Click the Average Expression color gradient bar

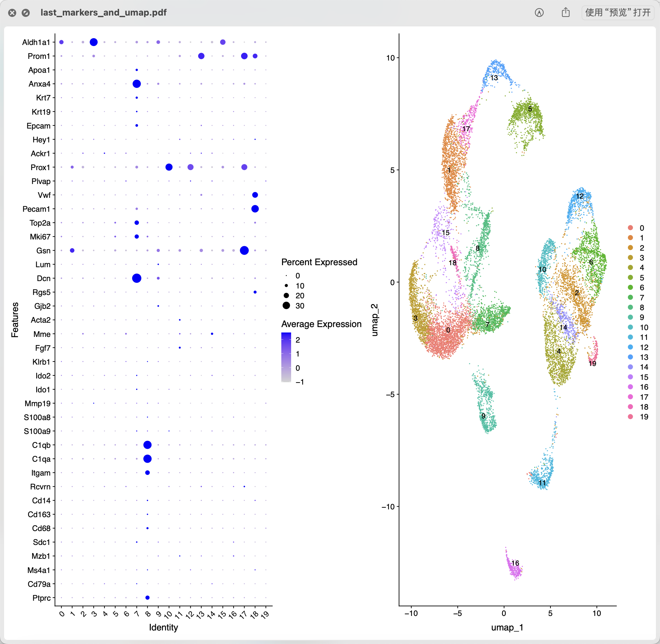click(x=286, y=357)
